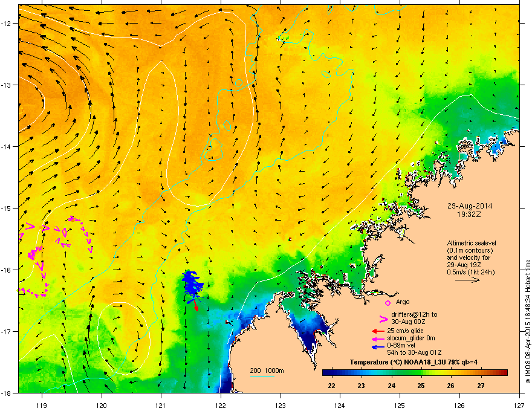Click the '19:32Z' time label

(x=469, y=215)
